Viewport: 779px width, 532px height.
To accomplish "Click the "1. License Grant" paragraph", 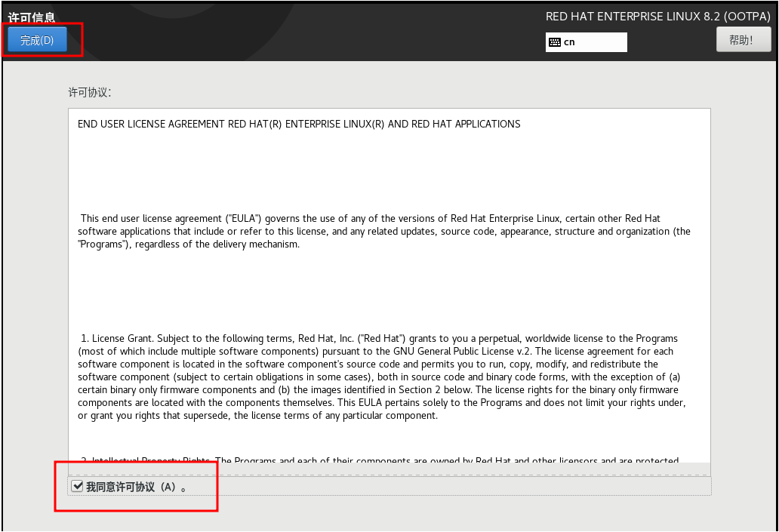I will tap(381, 377).
